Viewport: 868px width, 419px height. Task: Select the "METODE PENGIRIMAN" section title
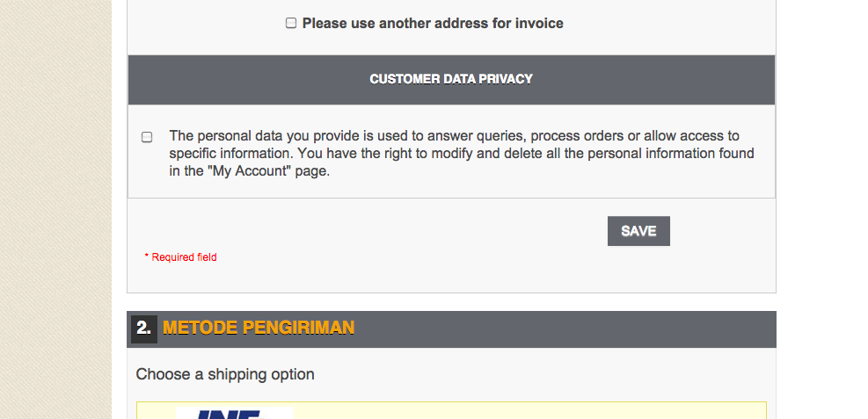point(259,329)
